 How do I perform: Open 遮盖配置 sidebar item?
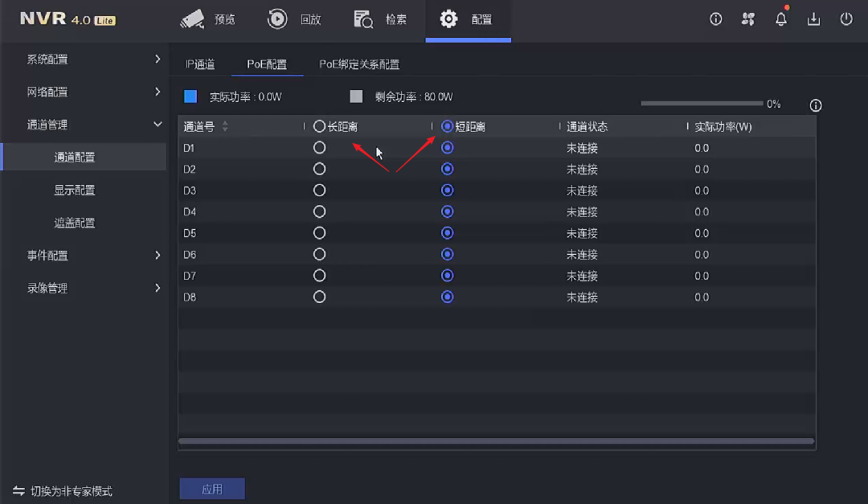tap(75, 223)
